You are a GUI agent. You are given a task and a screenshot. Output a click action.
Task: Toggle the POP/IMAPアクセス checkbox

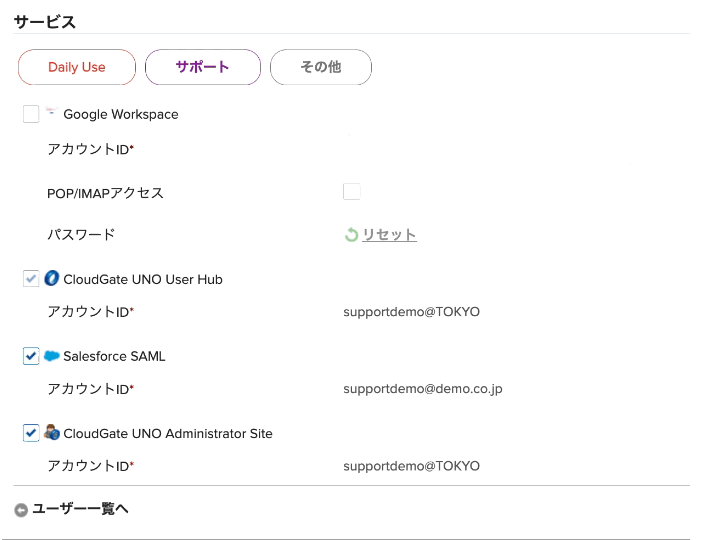[352, 191]
